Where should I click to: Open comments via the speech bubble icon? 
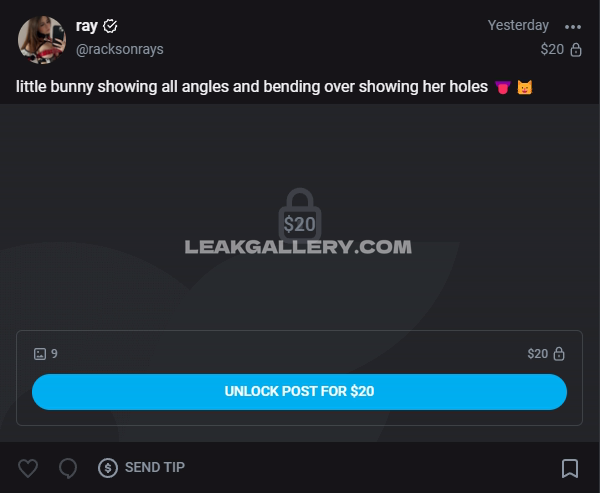click(x=68, y=468)
